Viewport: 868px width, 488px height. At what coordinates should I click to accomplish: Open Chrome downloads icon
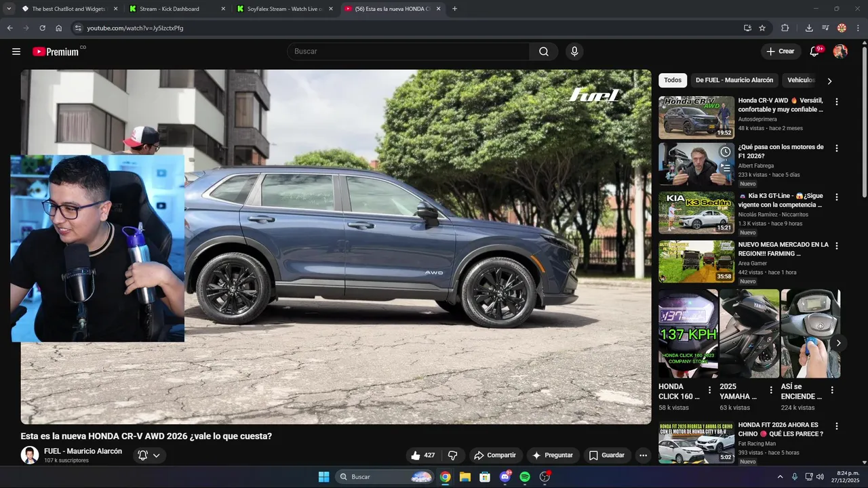[809, 28]
